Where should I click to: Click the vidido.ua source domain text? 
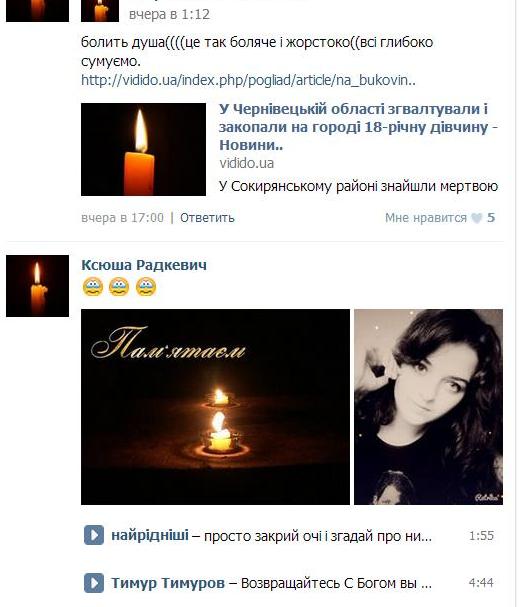(247, 163)
